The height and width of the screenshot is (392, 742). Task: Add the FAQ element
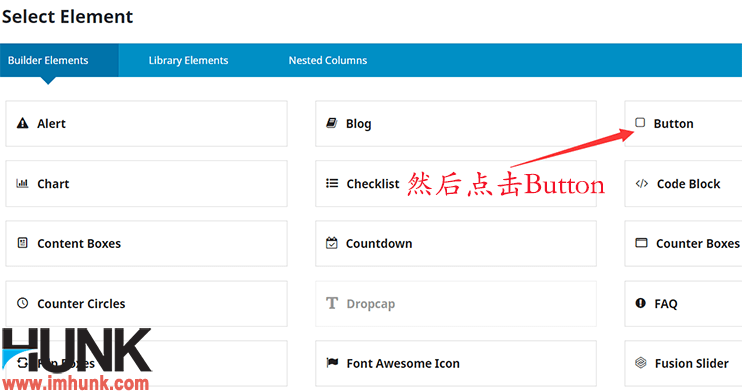tap(683, 303)
